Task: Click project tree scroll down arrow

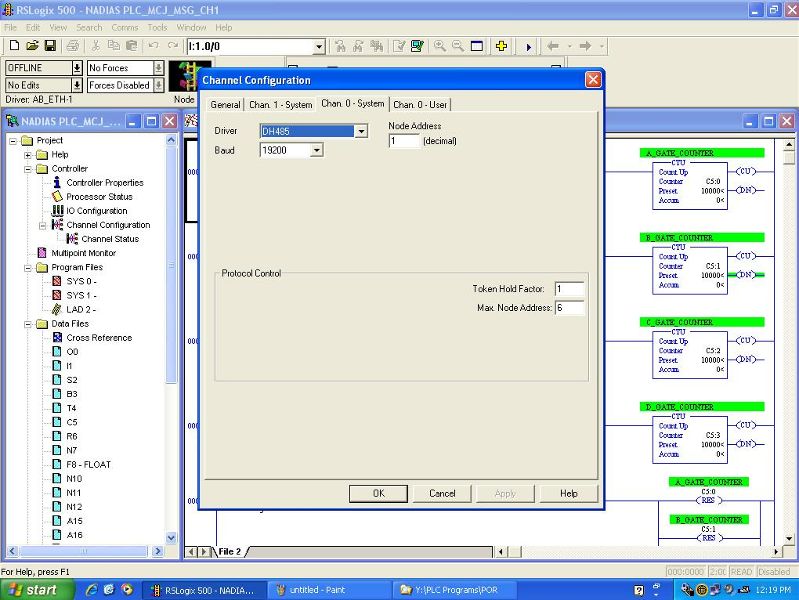Action: click(x=171, y=537)
